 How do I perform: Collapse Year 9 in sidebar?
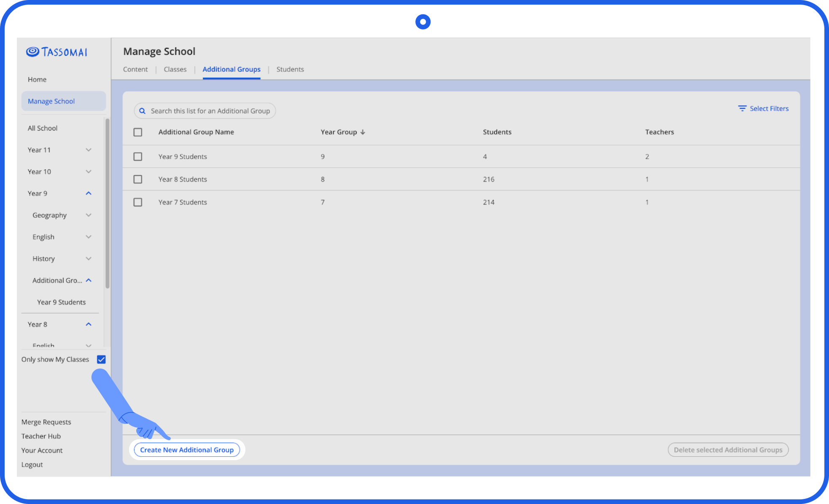(89, 193)
